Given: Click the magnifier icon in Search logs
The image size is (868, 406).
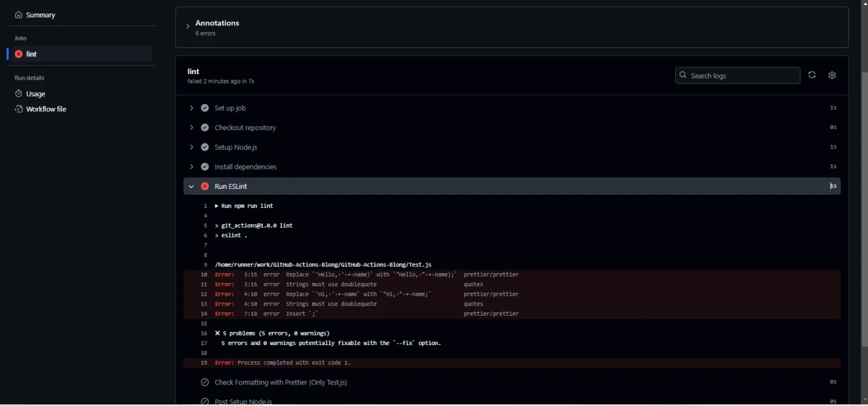Looking at the screenshot, I should [x=683, y=75].
